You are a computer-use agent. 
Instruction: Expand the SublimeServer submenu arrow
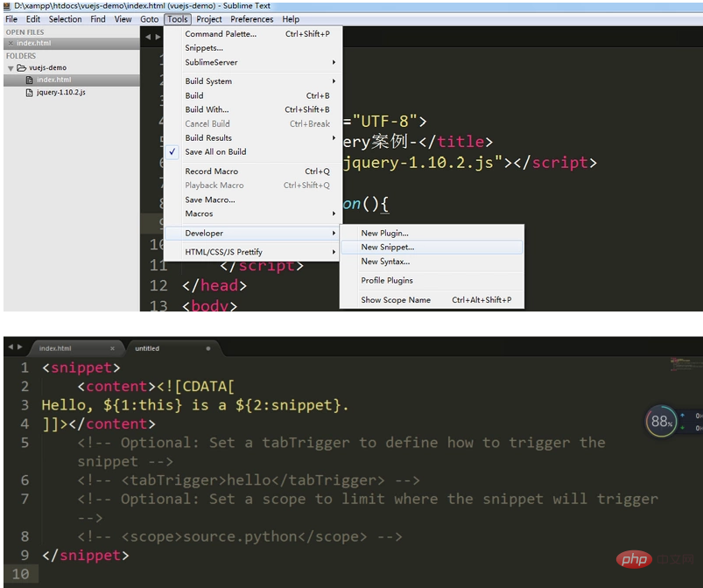(x=334, y=62)
